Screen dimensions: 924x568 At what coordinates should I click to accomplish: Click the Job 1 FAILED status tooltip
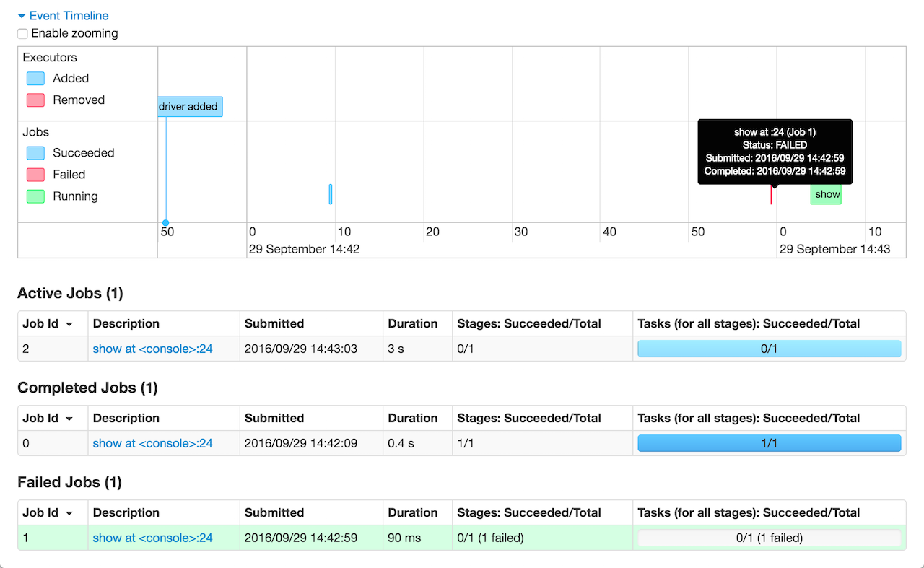775,152
